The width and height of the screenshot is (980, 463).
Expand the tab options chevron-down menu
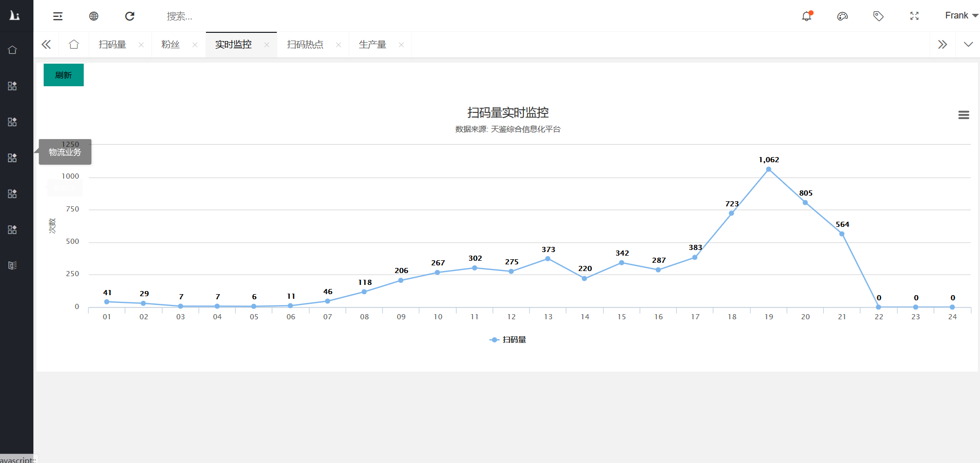[968, 45]
